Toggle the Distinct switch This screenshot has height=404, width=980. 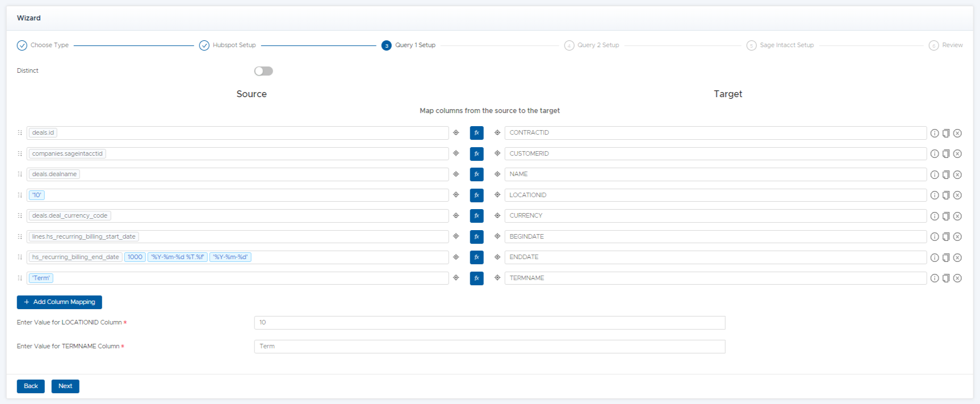click(x=263, y=71)
